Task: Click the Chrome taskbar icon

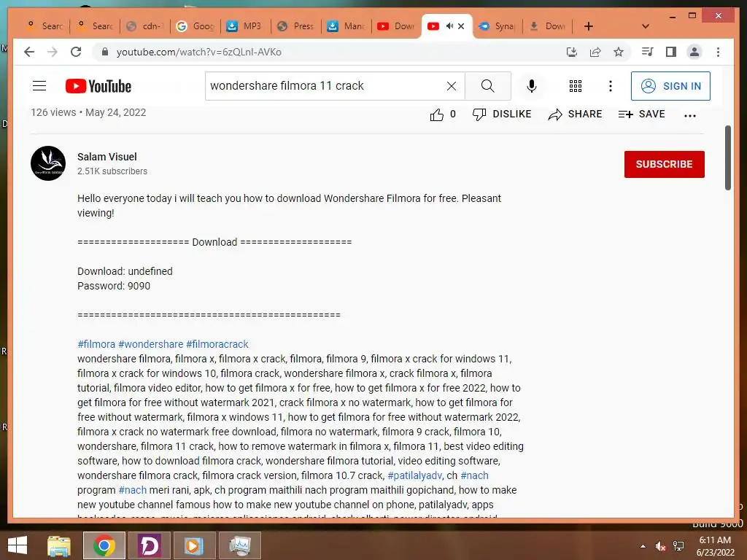Action: (x=104, y=545)
